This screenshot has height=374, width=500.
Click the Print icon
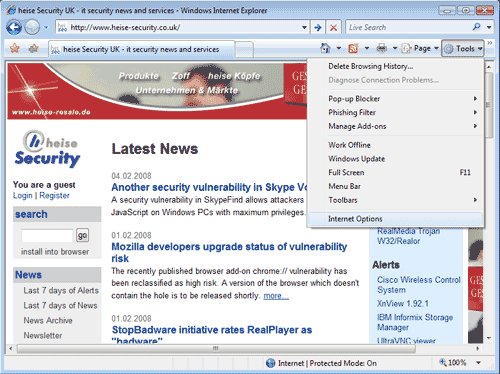(x=382, y=48)
